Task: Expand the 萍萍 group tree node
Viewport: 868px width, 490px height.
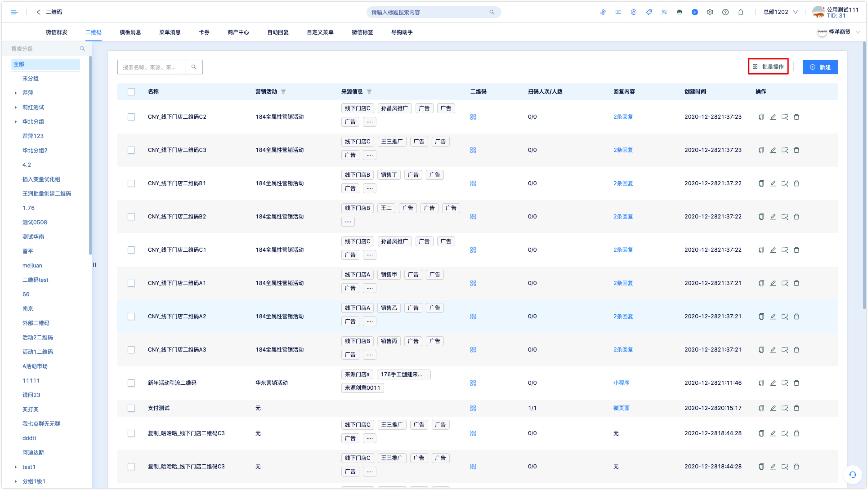Action: [16, 93]
